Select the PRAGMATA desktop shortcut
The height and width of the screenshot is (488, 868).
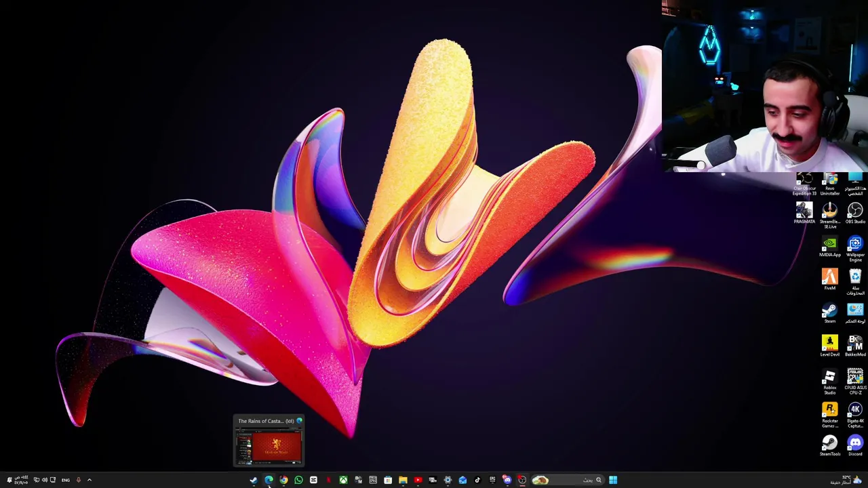tap(804, 213)
